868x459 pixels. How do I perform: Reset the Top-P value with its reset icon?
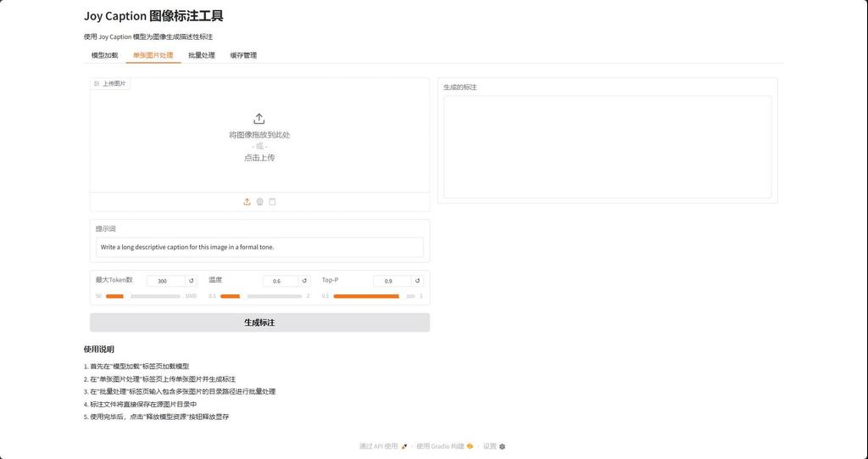(418, 281)
